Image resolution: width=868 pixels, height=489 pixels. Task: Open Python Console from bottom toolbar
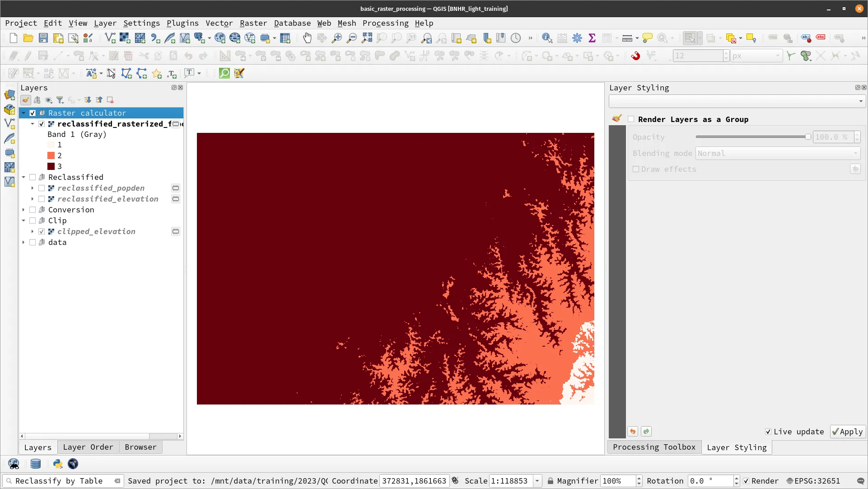pos(58,464)
